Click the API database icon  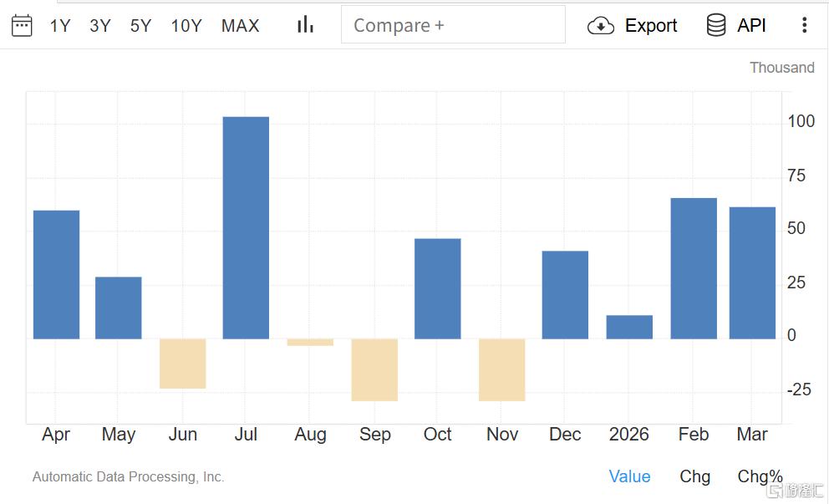(716, 26)
